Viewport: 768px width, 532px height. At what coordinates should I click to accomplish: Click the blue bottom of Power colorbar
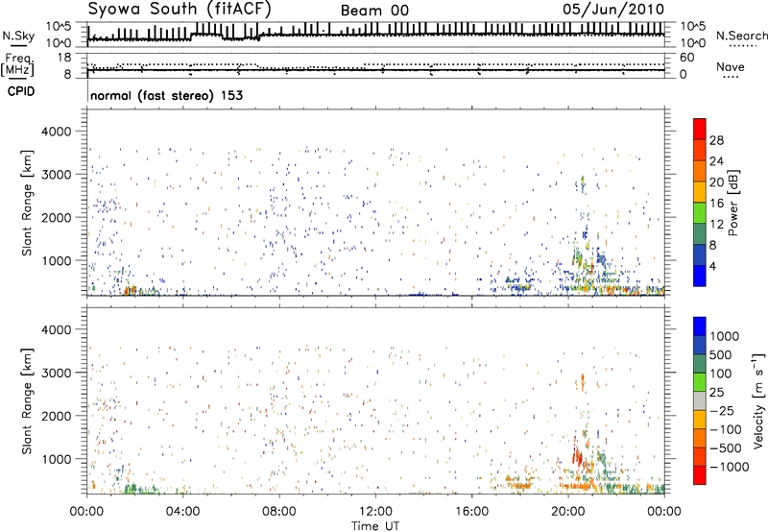[700, 276]
